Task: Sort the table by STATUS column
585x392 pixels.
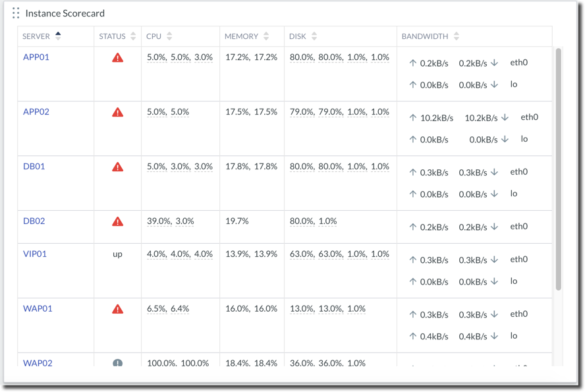Action: [133, 36]
